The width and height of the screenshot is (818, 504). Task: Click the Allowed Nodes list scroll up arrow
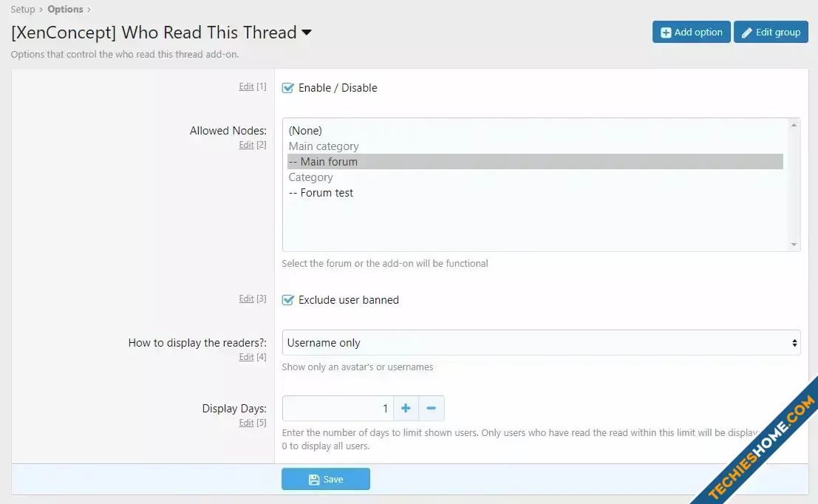794,125
